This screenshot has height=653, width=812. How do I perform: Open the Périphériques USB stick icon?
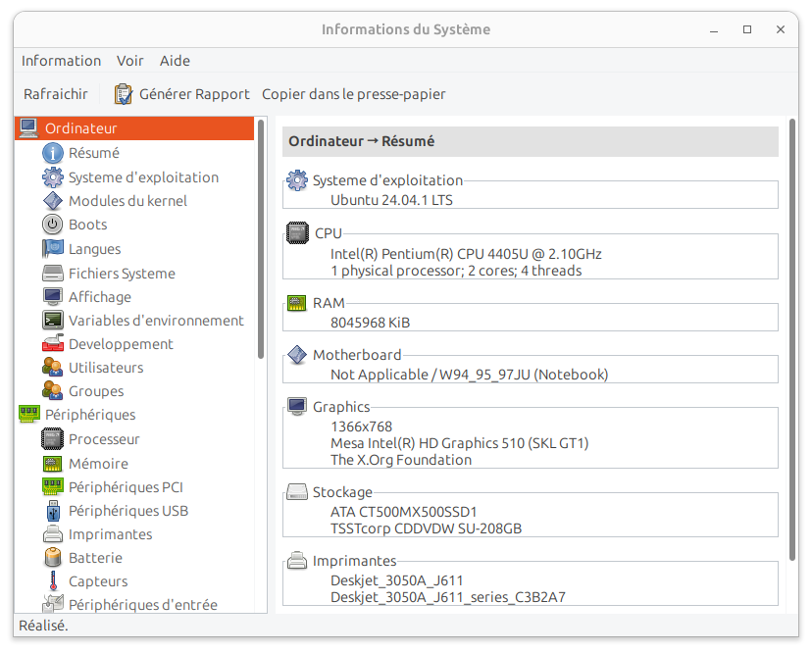click(x=53, y=511)
